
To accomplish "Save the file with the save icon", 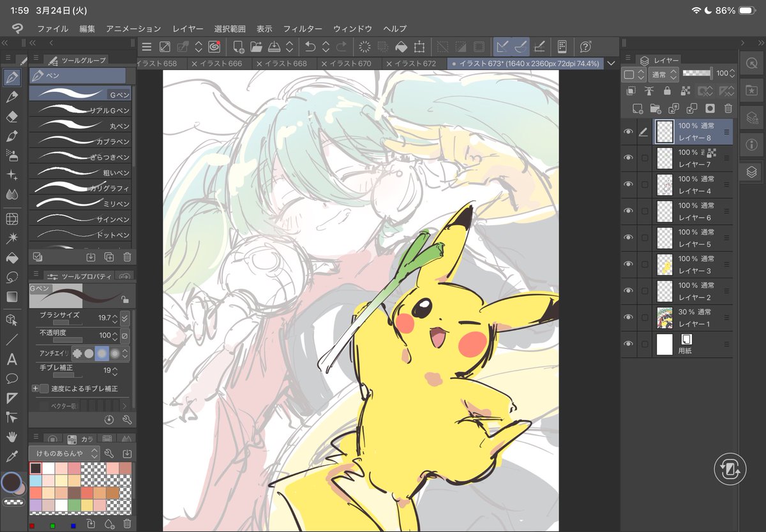I will click(274, 46).
